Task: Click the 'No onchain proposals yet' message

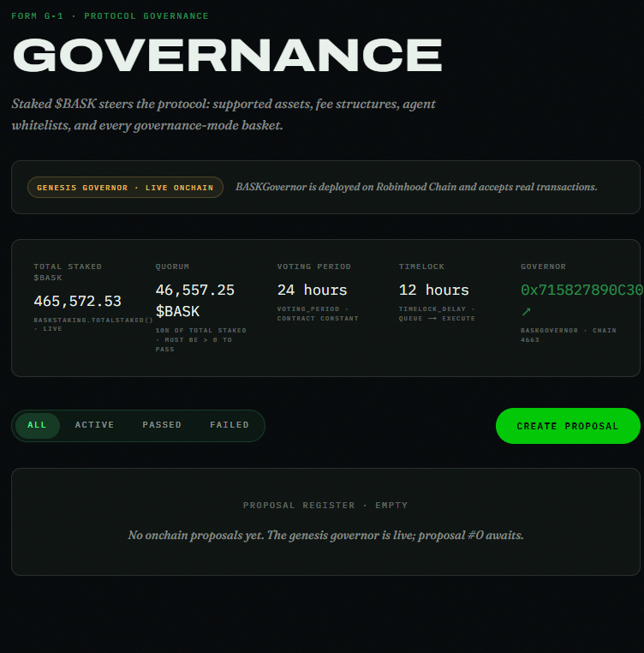Action: pos(325,535)
